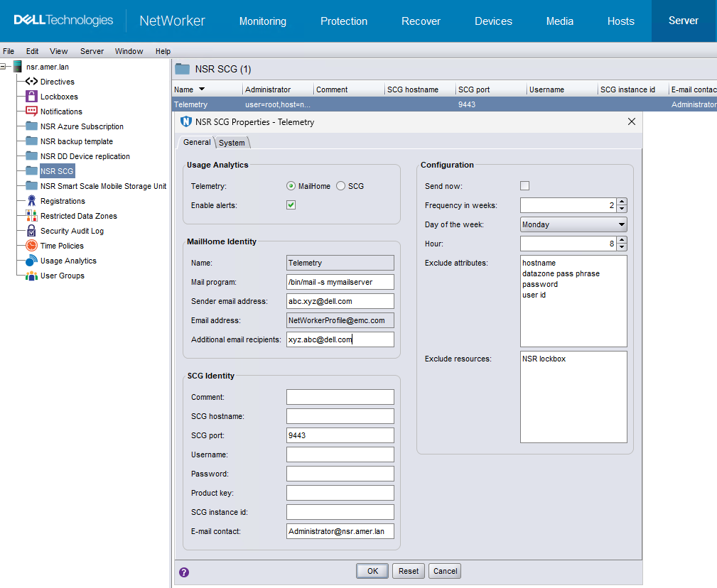The width and height of the screenshot is (717, 588).
Task: Click the Directives icon in tree
Action: click(31, 82)
